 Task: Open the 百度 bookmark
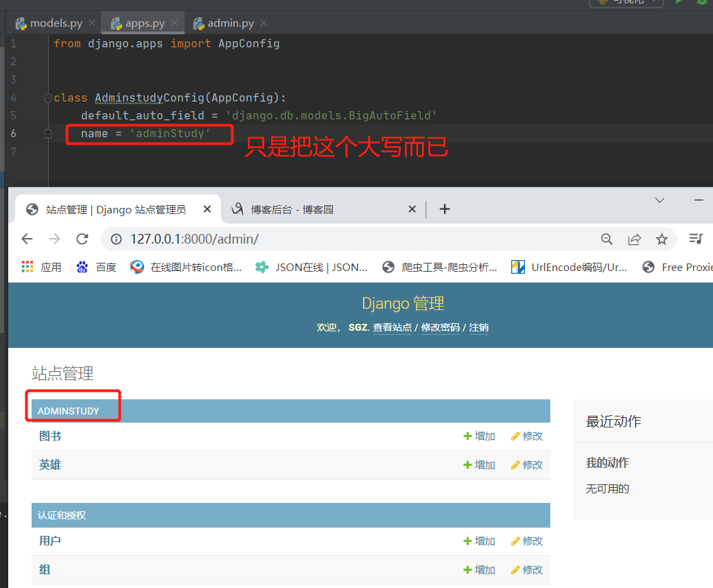[x=96, y=268]
